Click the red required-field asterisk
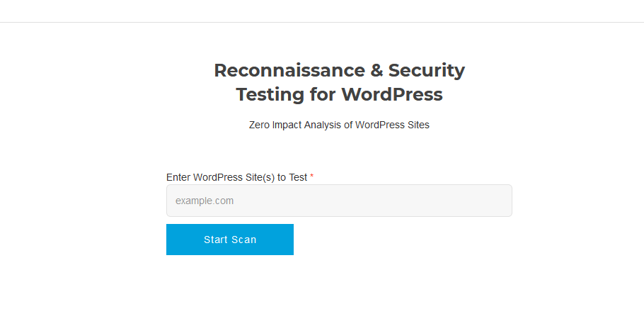Viewport: 644px width, 309px height. click(x=312, y=176)
